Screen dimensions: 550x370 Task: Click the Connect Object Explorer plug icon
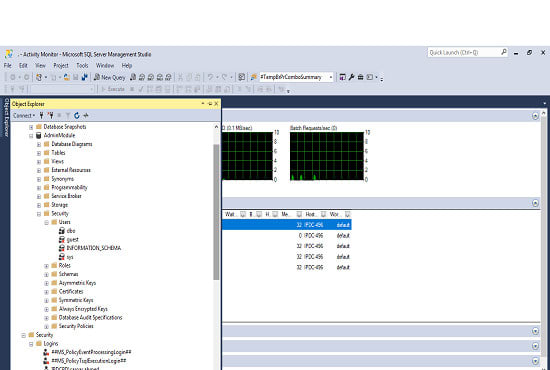[41, 115]
